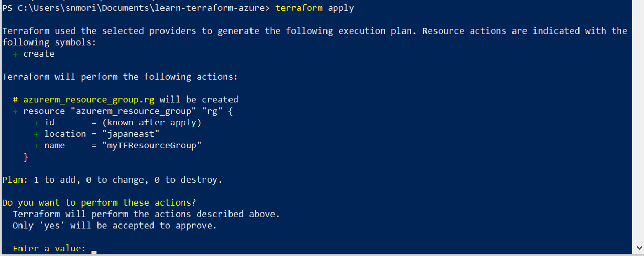Click the vertical scrollbar track
This screenshot has height=256, width=644.
tap(639, 126)
